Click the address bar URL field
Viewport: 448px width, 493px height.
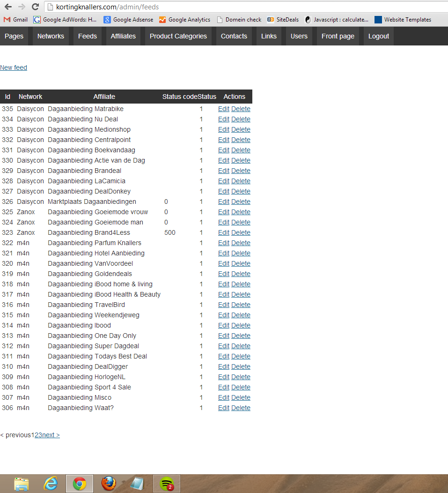(246, 7)
